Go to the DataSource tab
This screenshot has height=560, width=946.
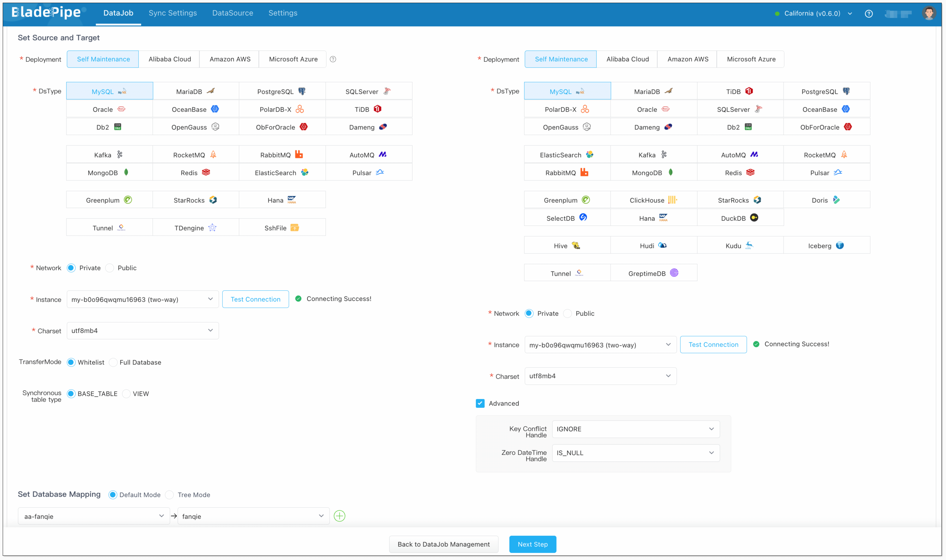point(233,13)
